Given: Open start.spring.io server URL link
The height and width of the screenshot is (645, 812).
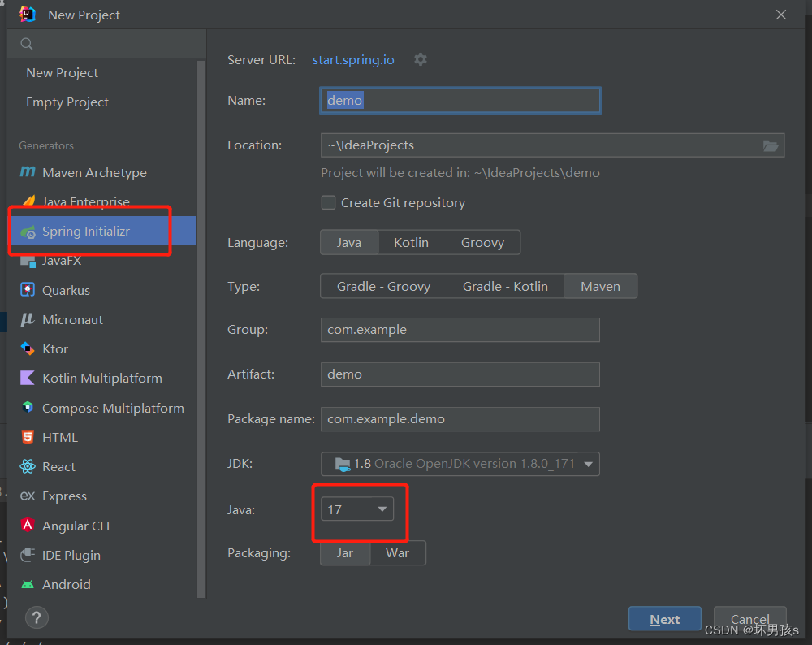Looking at the screenshot, I should click(353, 59).
